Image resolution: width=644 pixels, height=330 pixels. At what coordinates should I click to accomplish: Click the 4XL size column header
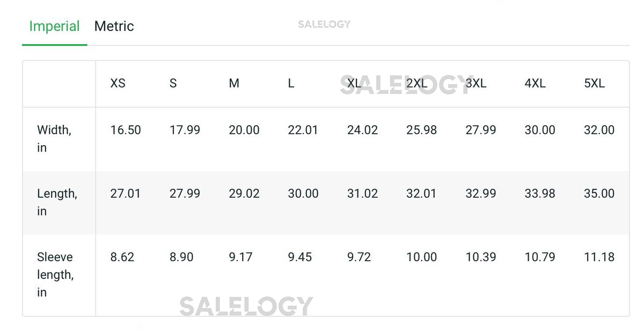click(535, 83)
